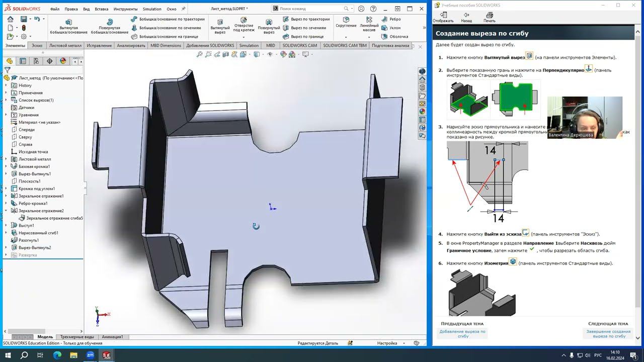Open the Трехмерные виды bottom tab
Viewport: 644px width, 362px height.
pyautogui.click(x=76, y=337)
